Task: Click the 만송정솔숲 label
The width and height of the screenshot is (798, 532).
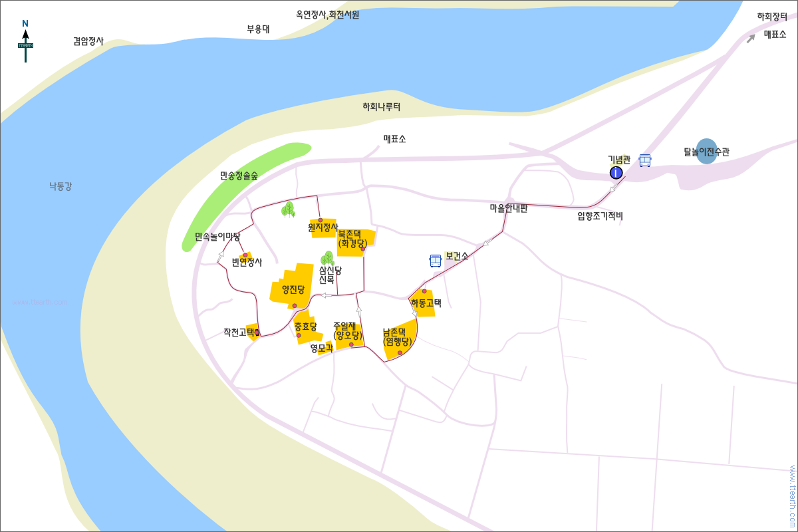Action: click(x=239, y=176)
